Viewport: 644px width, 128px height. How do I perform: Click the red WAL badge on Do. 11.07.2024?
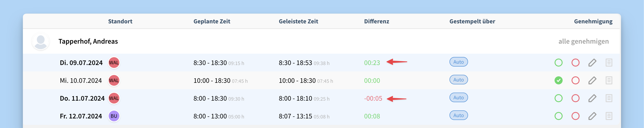114,98
